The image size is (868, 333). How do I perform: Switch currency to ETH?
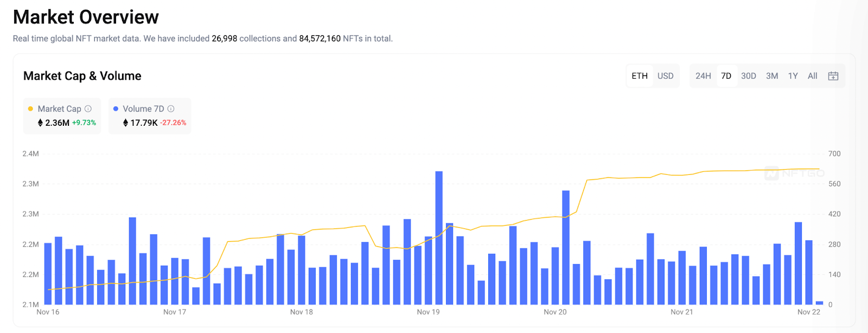coord(640,76)
